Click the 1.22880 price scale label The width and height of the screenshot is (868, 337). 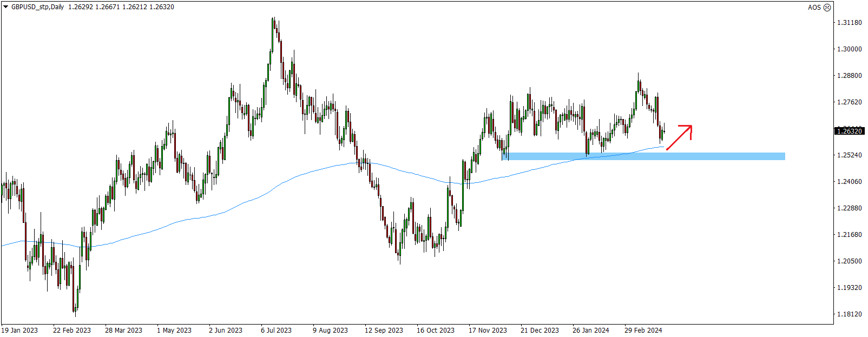point(849,208)
